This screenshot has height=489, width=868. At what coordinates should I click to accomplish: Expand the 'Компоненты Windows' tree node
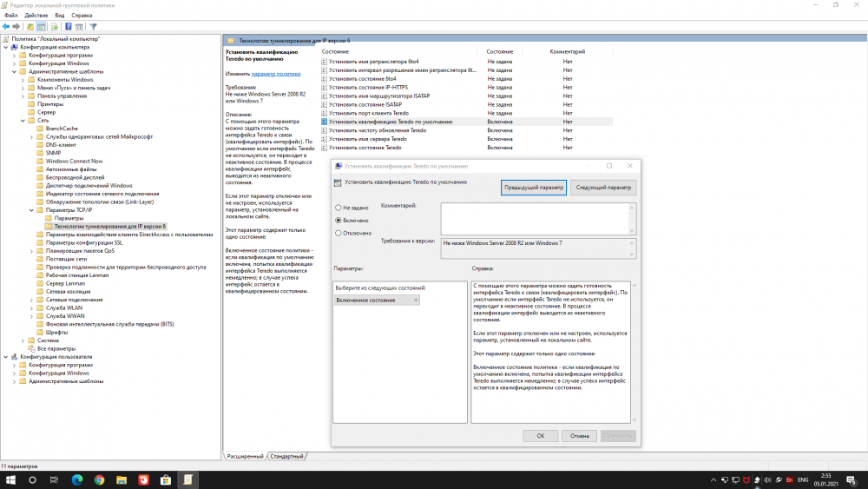click(x=23, y=80)
